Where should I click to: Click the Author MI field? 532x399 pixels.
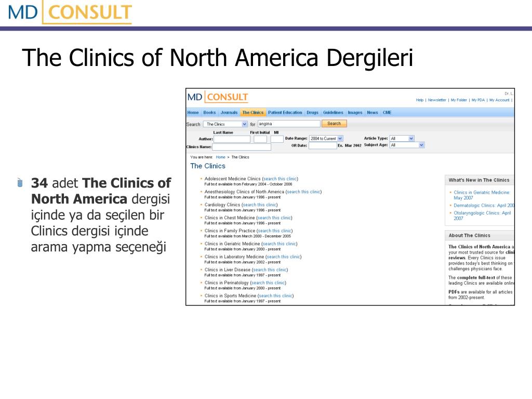[x=277, y=139]
